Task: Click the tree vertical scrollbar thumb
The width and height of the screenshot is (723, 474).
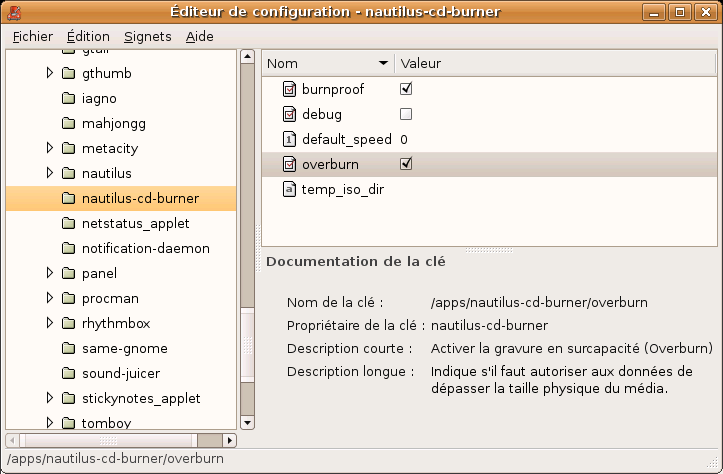Action: [248, 344]
